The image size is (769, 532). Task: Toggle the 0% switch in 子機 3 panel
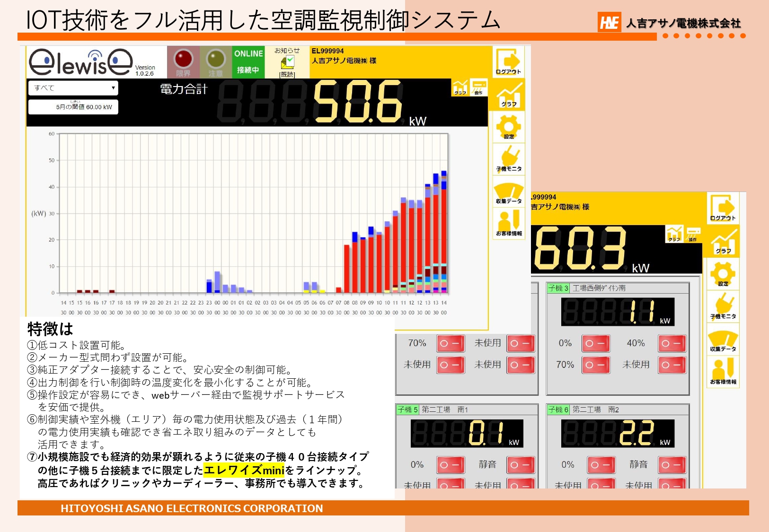596,343
